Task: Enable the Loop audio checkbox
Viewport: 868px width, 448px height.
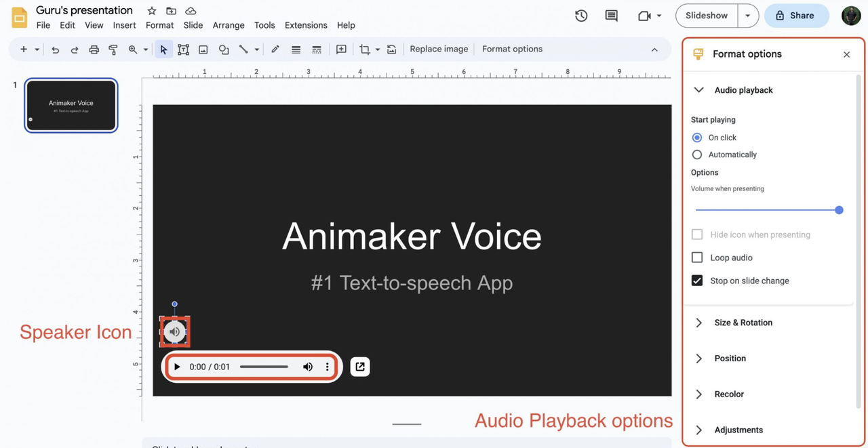Action: tap(697, 258)
